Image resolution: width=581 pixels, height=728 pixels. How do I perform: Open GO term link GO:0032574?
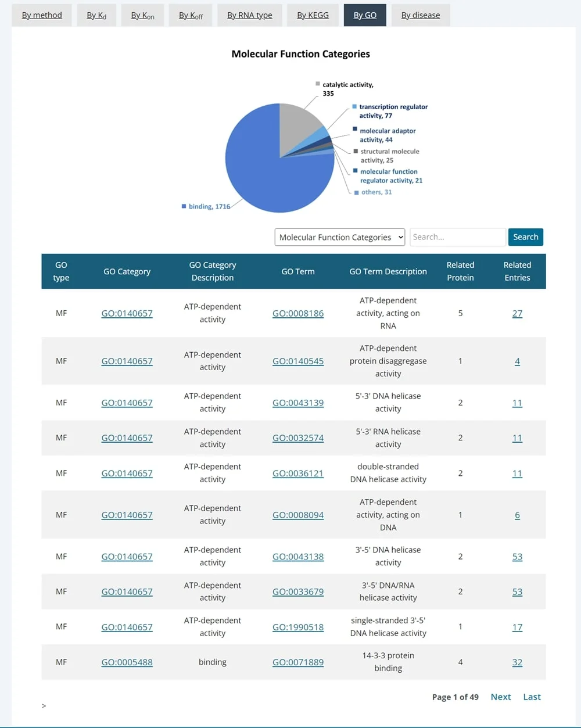tap(298, 438)
